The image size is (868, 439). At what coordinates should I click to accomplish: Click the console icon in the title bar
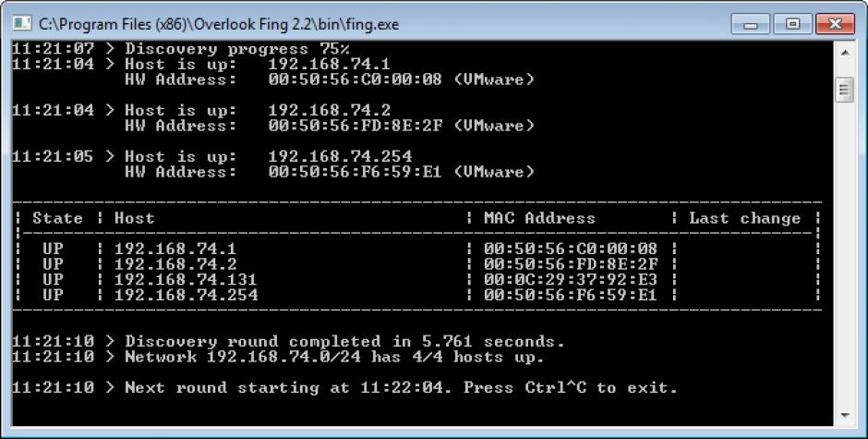tap(22, 23)
